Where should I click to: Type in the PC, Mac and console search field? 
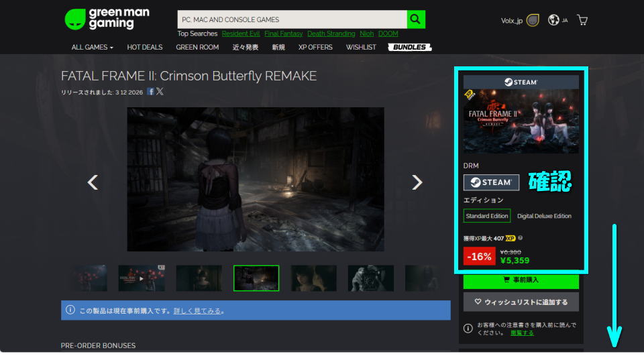[292, 19]
